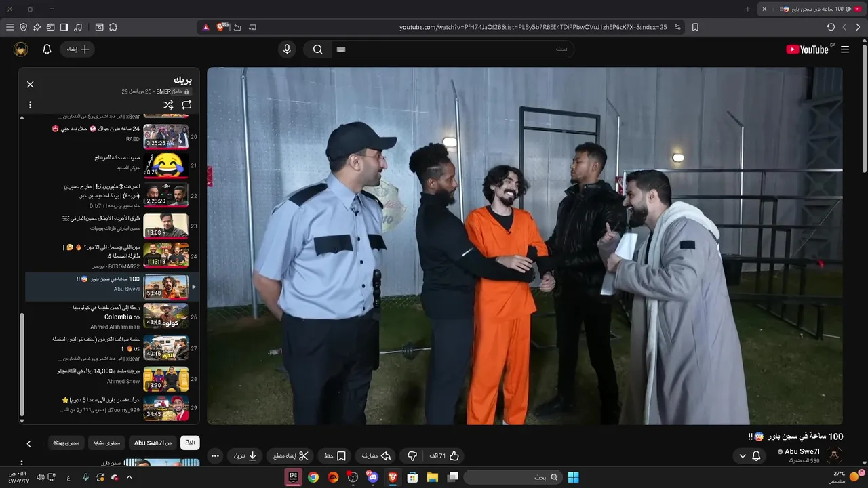Click the playlist panel scrollbar

(22, 366)
